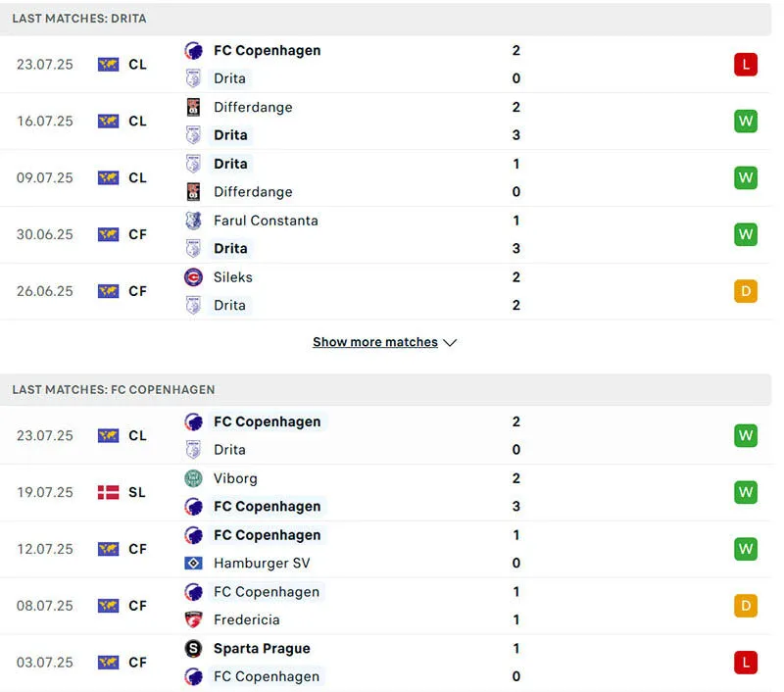Click Farul Constanta club crest icon
This screenshot has height=692, width=784.
pyautogui.click(x=193, y=222)
